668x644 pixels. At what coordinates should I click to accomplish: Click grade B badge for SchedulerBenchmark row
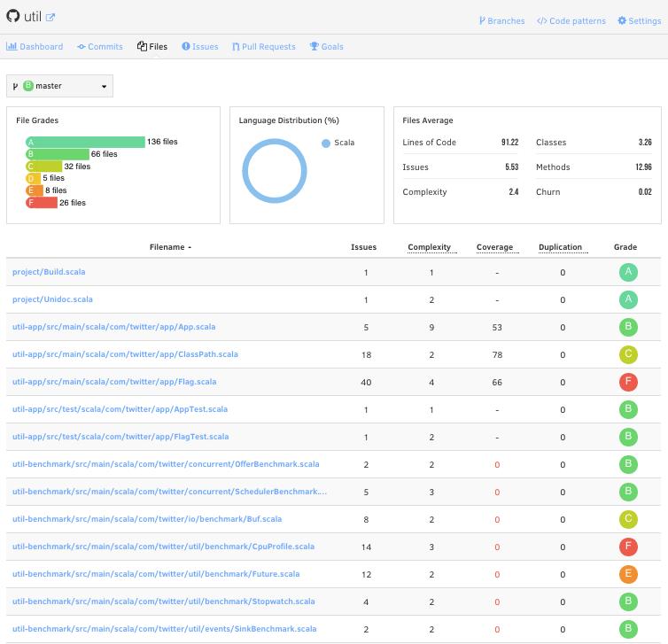[x=628, y=492]
